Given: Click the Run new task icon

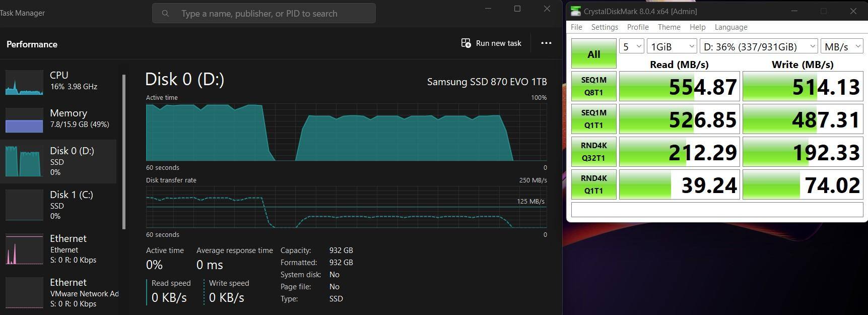Looking at the screenshot, I should 466,43.
